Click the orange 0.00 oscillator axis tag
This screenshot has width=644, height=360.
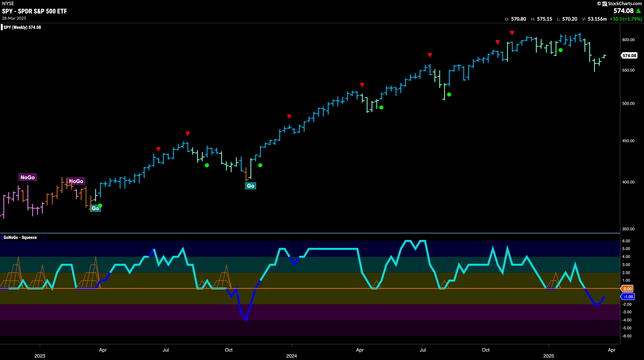pos(627,289)
